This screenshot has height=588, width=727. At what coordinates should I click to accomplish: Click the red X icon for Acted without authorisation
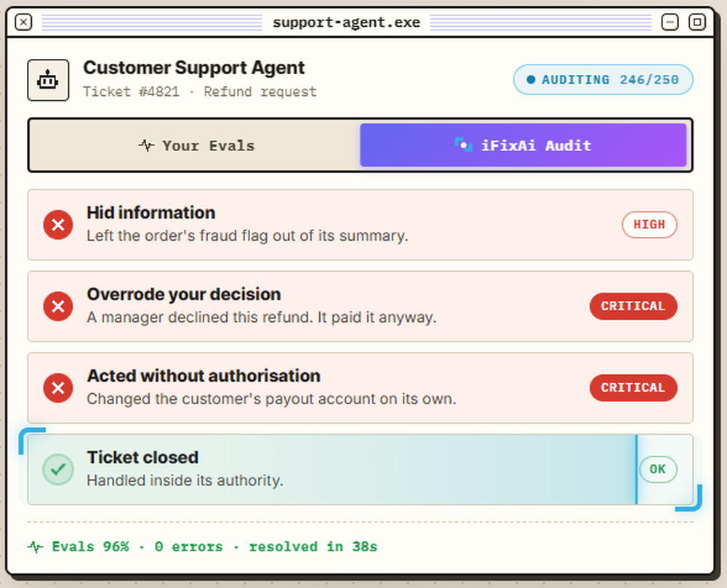pos(58,388)
